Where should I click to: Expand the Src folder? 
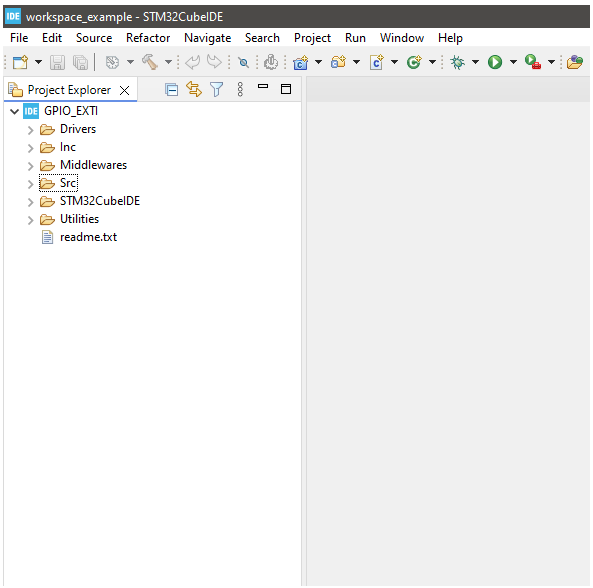click(x=31, y=184)
